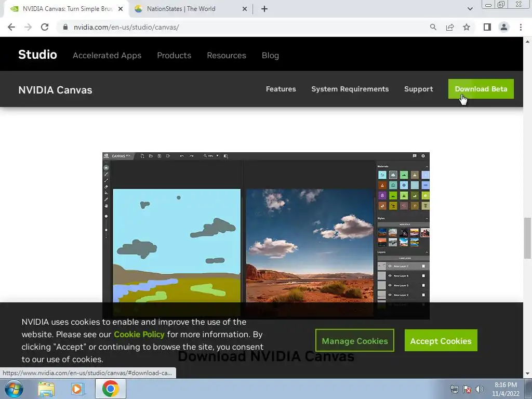Go to the Blog page

point(270,55)
